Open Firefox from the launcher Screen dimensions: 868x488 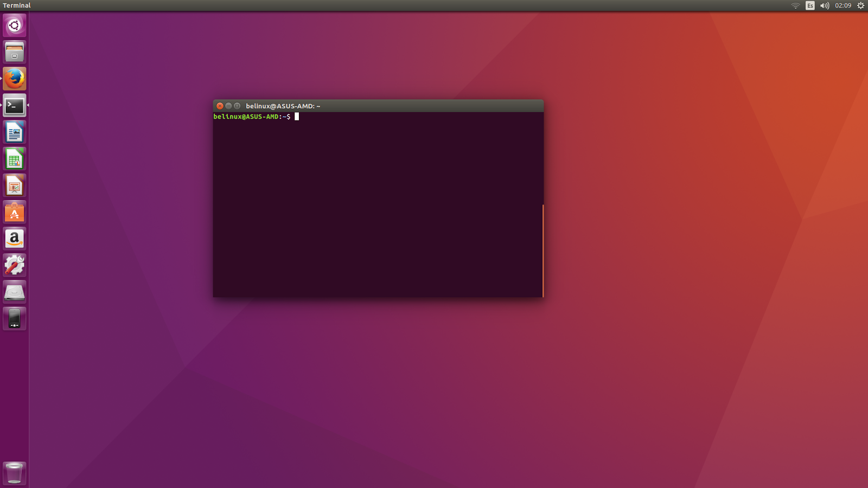(14, 78)
